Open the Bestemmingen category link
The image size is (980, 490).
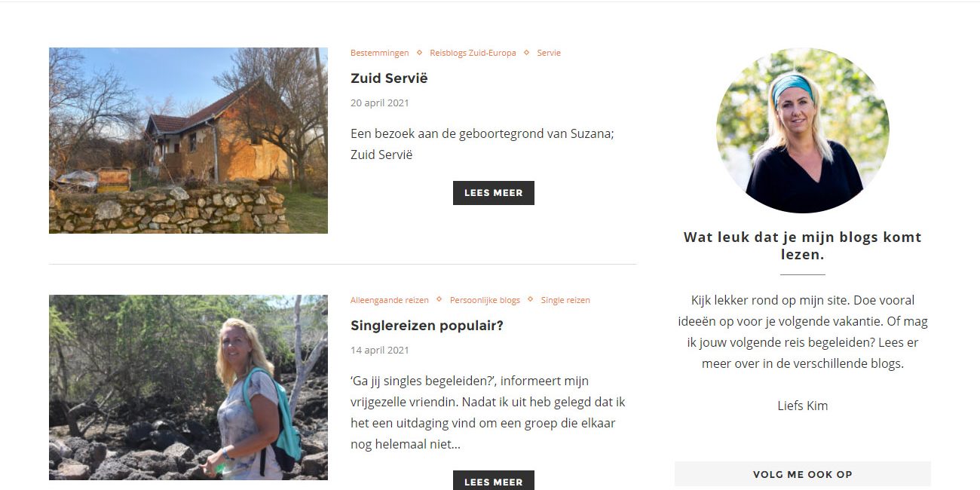click(x=380, y=53)
